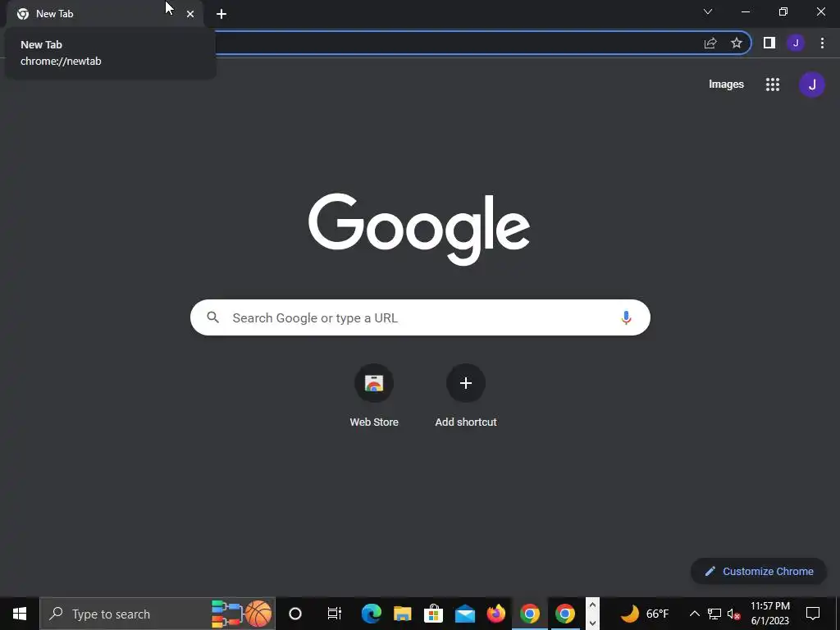Image resolution: width=840 pixels, height=630 pixels.
Task: Open File Explorer from taskbar
Action: (x=402, y=614)
